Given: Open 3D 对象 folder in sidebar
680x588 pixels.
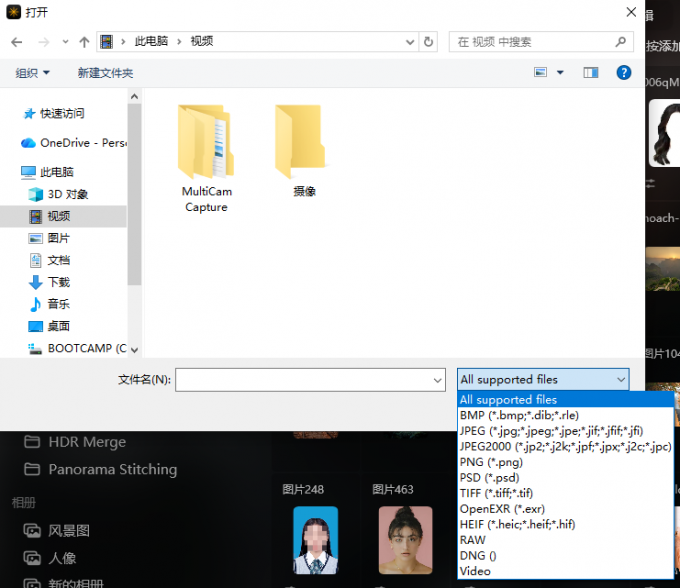Looking at the screenshot, I should 59,194.
